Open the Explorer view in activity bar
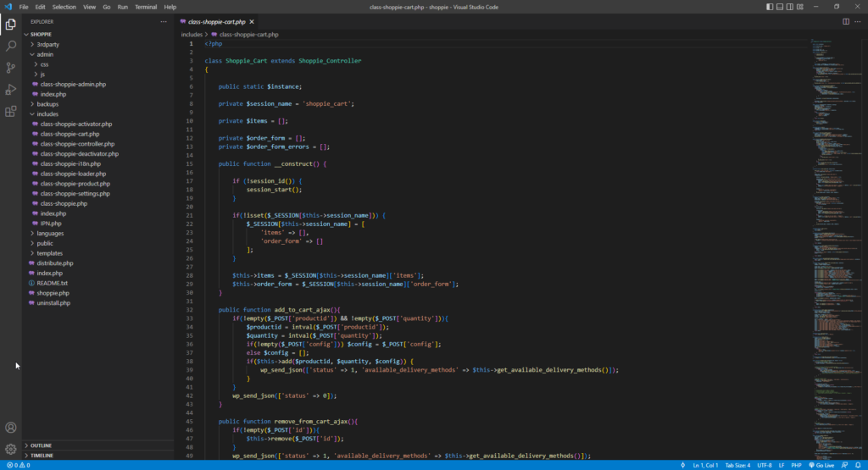Viewport: 868px width, 470px height. point(10,25)
